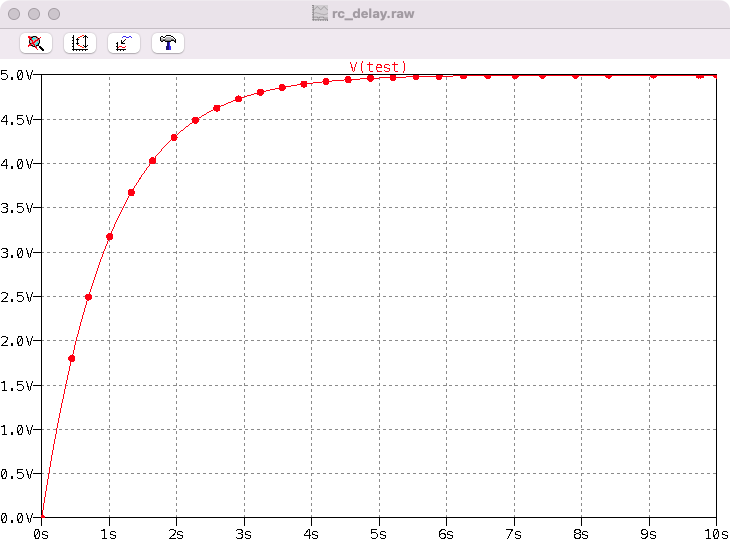Click the 4.5V vertical axis label
This screenshot has width=730, height=542.
click(16, 120)
